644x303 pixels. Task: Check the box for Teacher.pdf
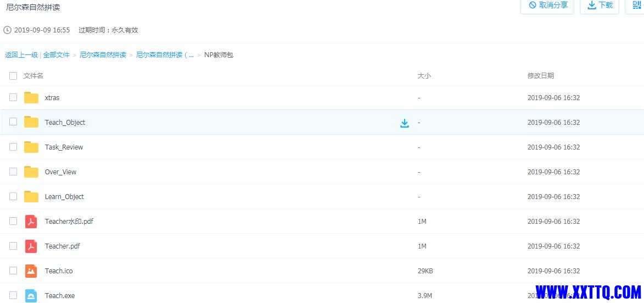click(13, 245)
